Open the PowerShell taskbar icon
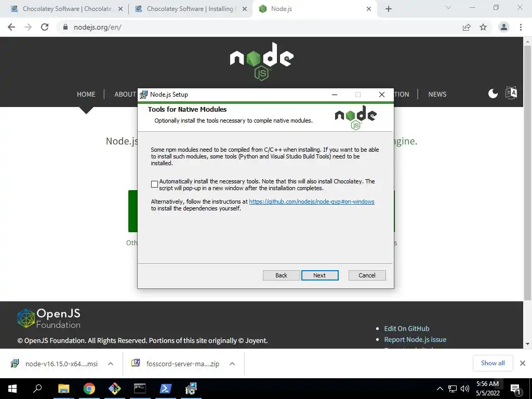This screenshot has height=399, width=532. click(165, 389)
